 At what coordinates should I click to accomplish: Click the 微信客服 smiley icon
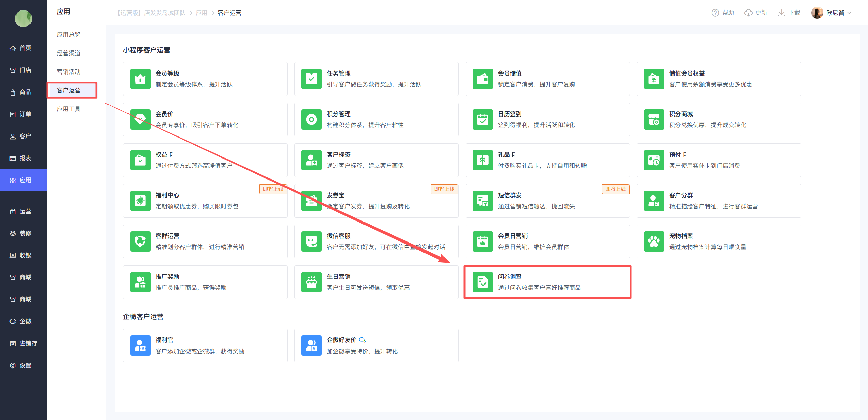pyautogui.click(x=311, y=241)
